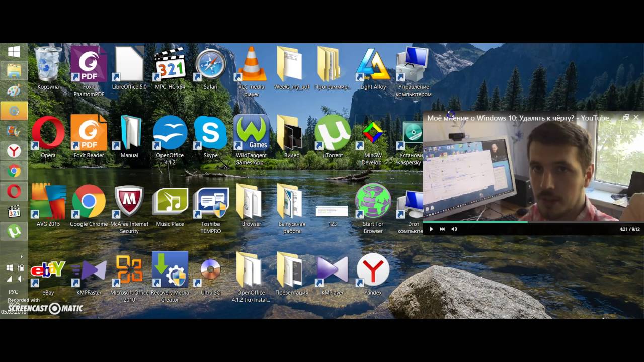Open File Explorer from the taskbar

coord(14,70)
